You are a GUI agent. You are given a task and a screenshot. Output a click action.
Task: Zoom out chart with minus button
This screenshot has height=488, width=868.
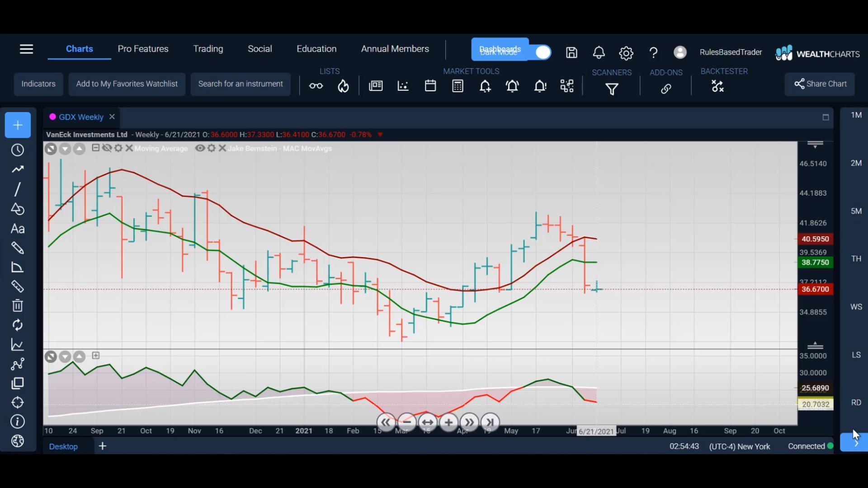point(406,422)
